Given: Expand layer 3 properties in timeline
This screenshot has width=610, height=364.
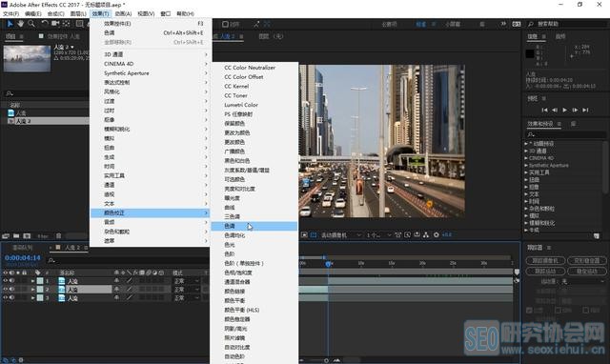Looking at the screenshot, I should 32,298.
